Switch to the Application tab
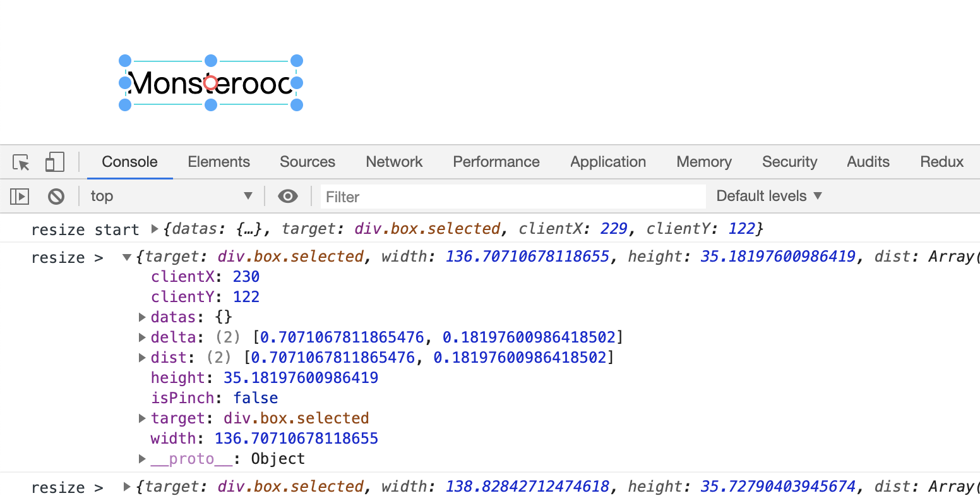 [x=608, y=162]
